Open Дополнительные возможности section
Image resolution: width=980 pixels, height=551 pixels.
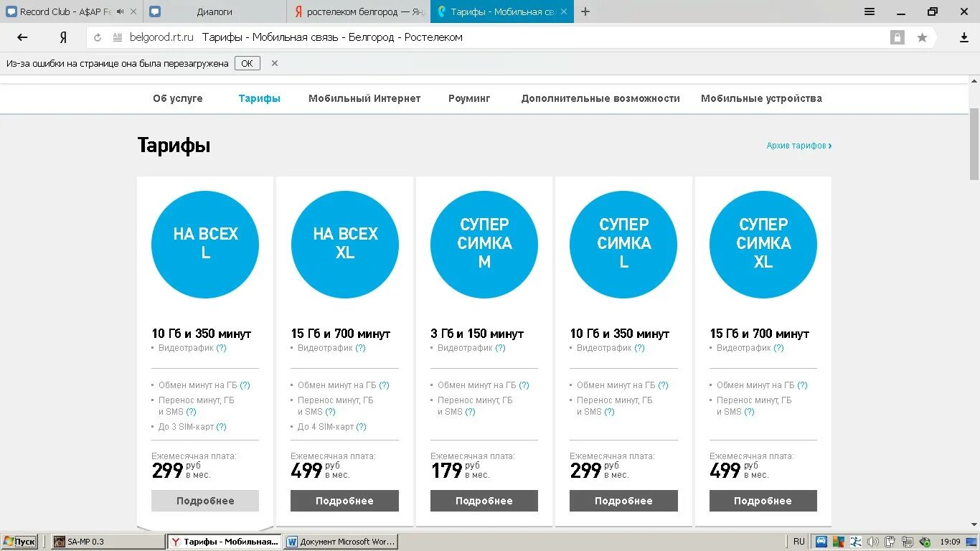(600, 98)
